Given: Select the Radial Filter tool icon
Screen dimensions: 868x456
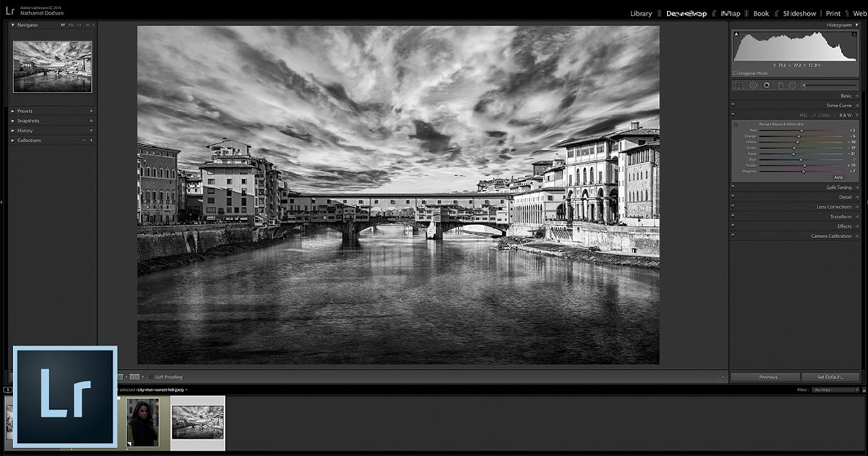Looking at the screenshot, I should 792,85.
